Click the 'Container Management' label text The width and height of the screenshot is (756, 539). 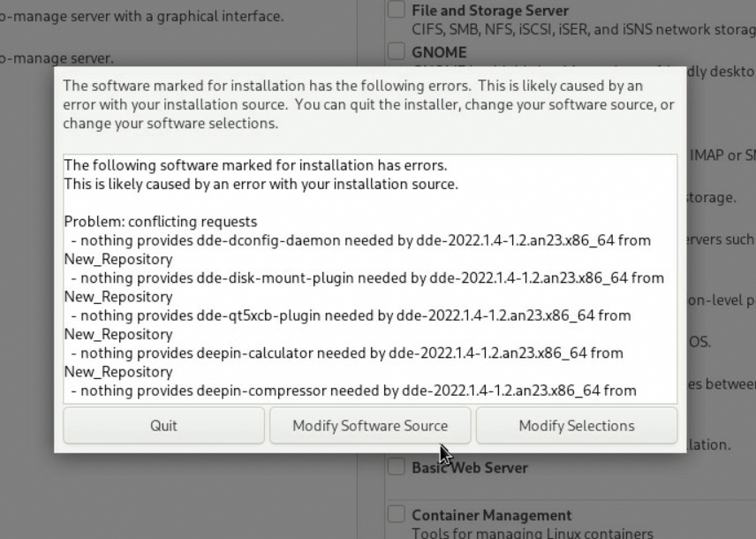point(491,515)
